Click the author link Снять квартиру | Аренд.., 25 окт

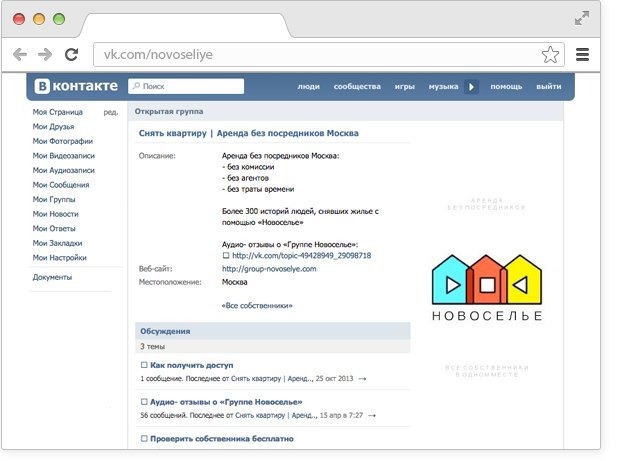tap(272, 379)
